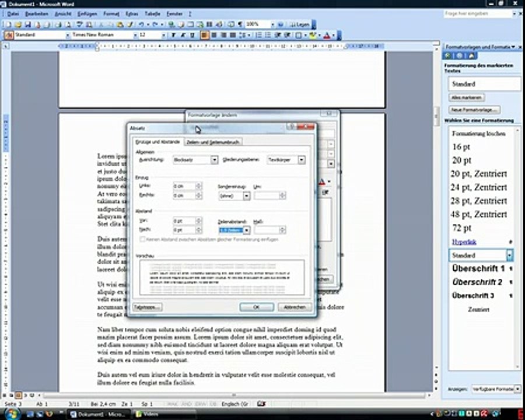Toggle justified text alignment

point(233,35)
